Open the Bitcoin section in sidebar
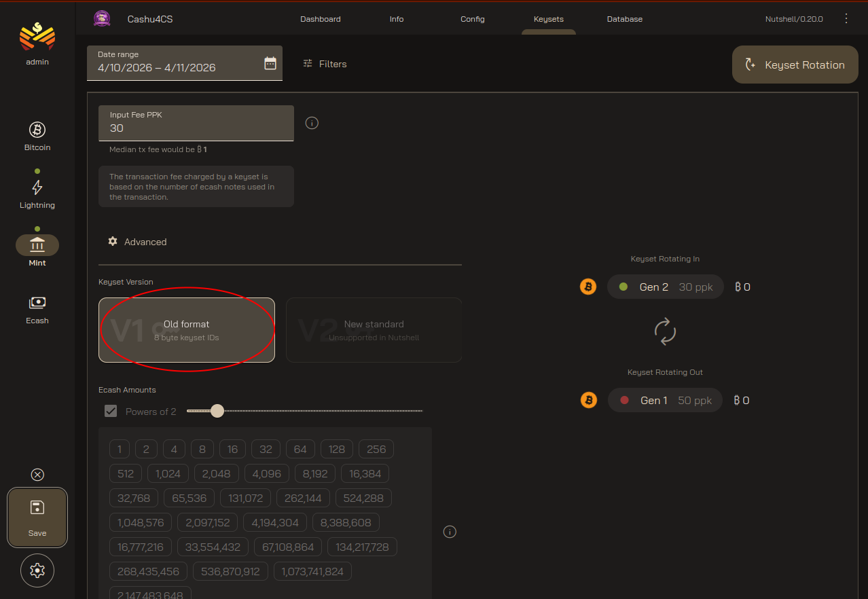 coord(37,136)
